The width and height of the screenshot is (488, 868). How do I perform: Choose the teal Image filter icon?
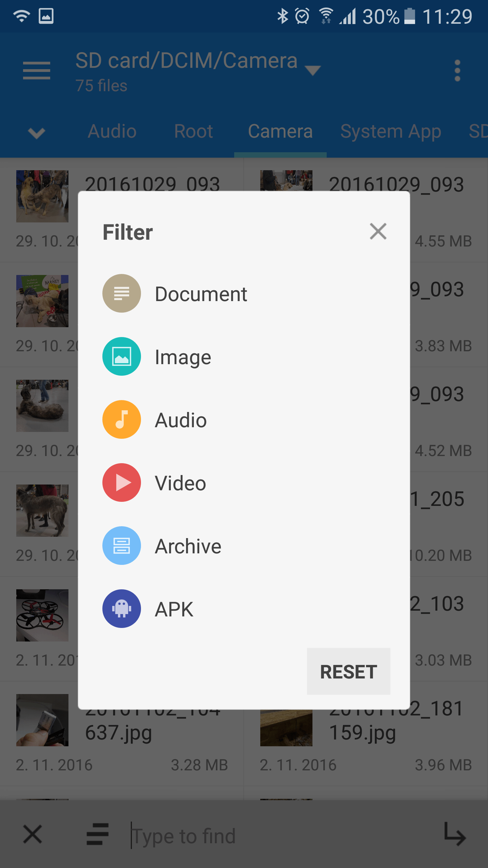pos(122,356)
